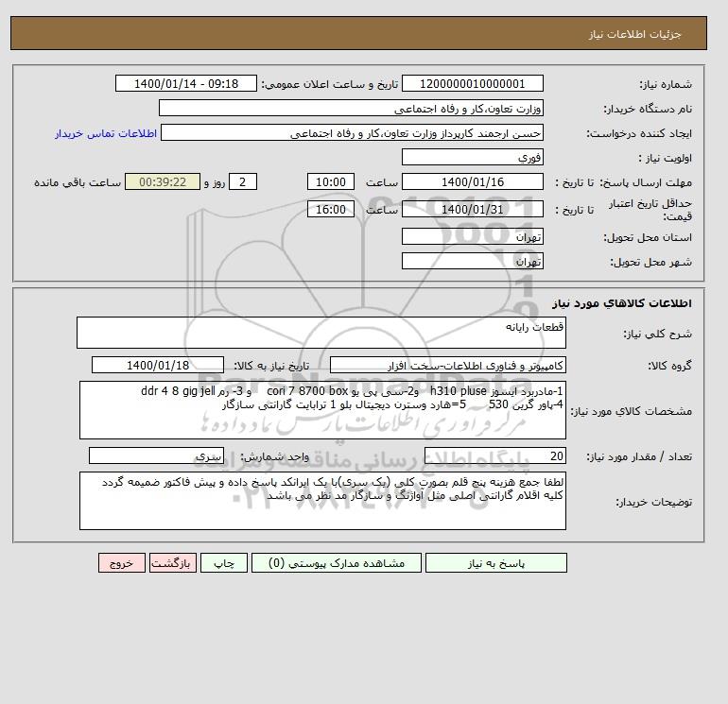The height and width of the screenshot is (704, 728).
Task: Click the چاپ print button
Action: coord(224,562)
